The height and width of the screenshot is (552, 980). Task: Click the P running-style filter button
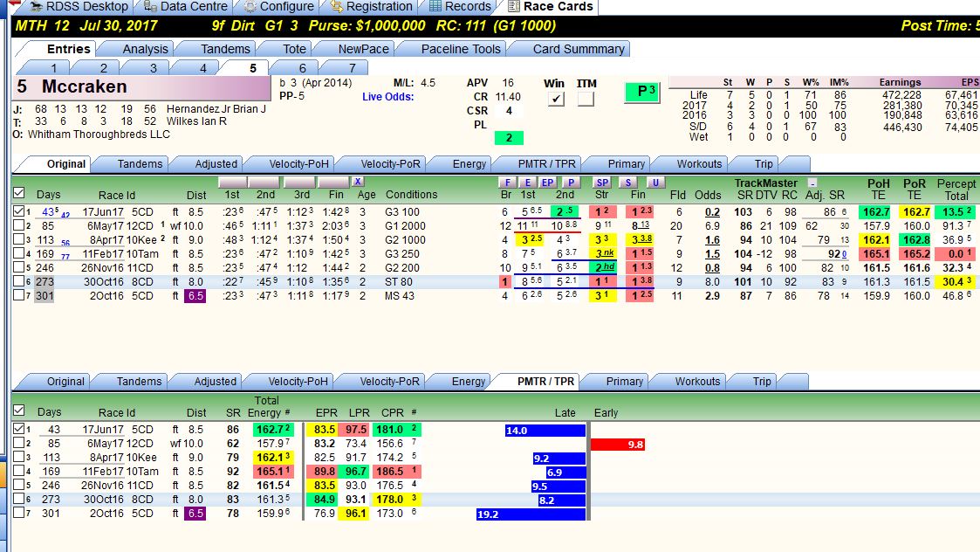click(x=570, y=183)
